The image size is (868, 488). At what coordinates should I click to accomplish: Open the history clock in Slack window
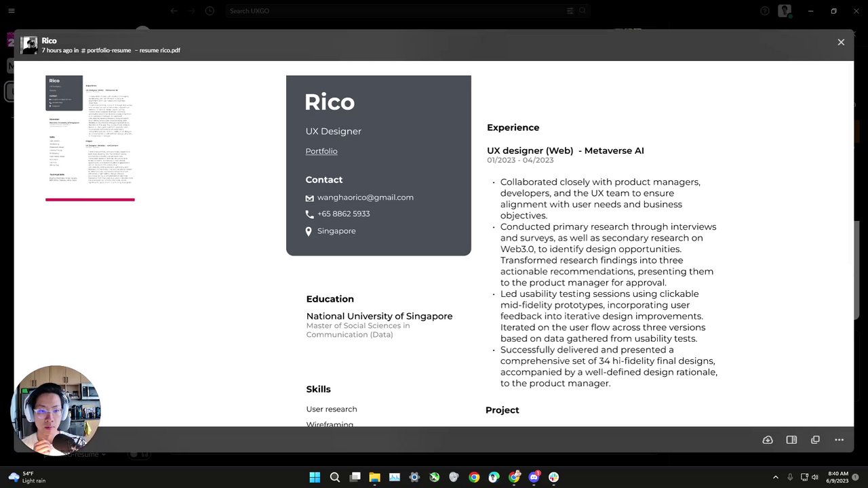tap(210, 11)
